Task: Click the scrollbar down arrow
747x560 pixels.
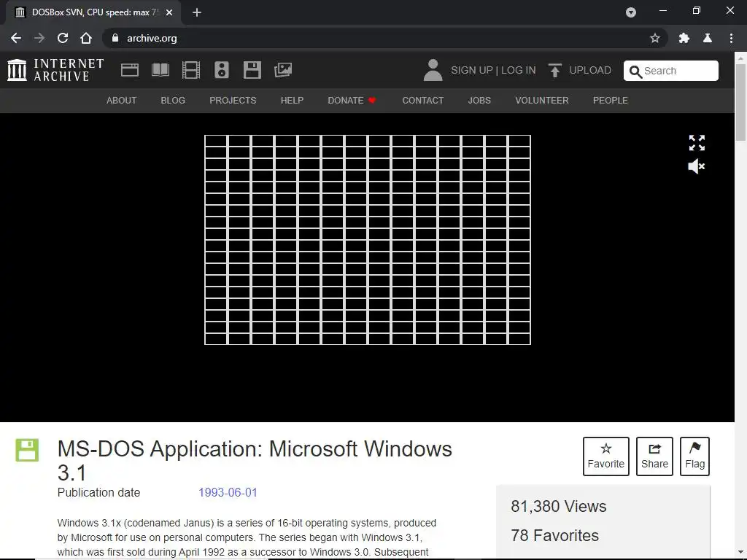Action: coord(741,551)
